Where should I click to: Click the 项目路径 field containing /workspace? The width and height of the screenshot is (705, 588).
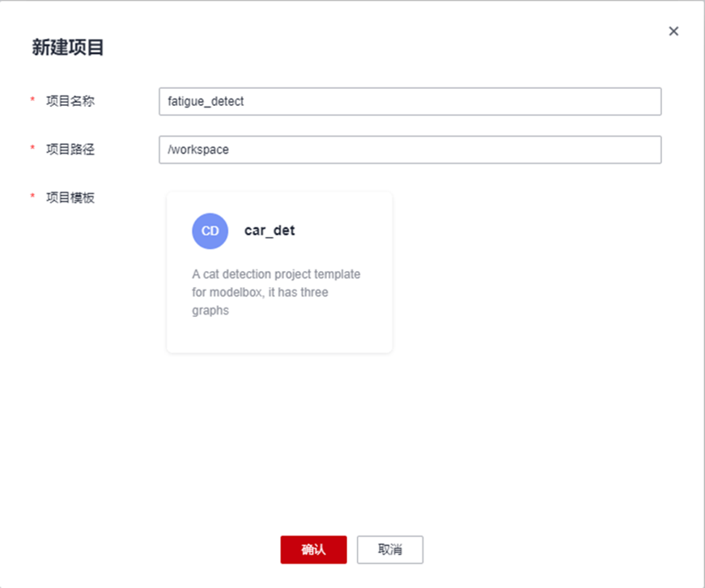(410, 150)
